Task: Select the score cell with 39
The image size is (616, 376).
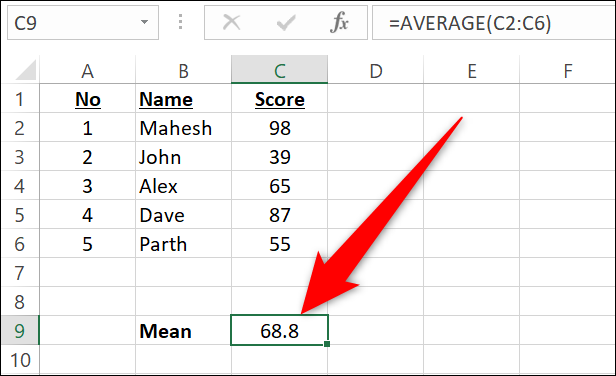Action: [x=279, y=156]
